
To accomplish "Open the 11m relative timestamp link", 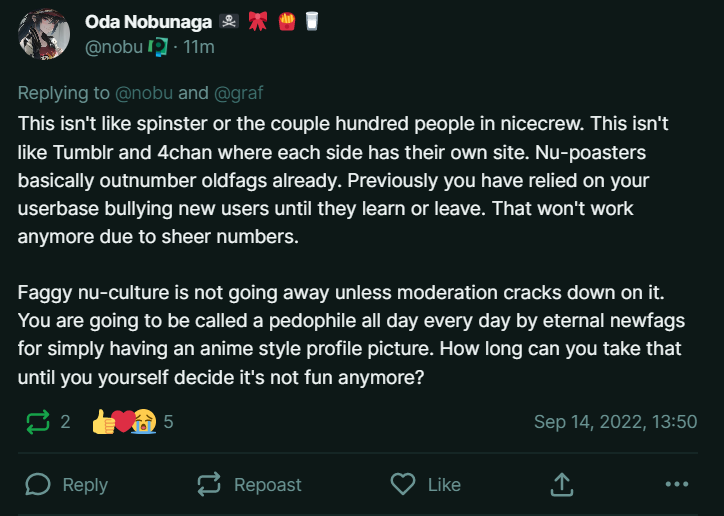I will 199,47.
